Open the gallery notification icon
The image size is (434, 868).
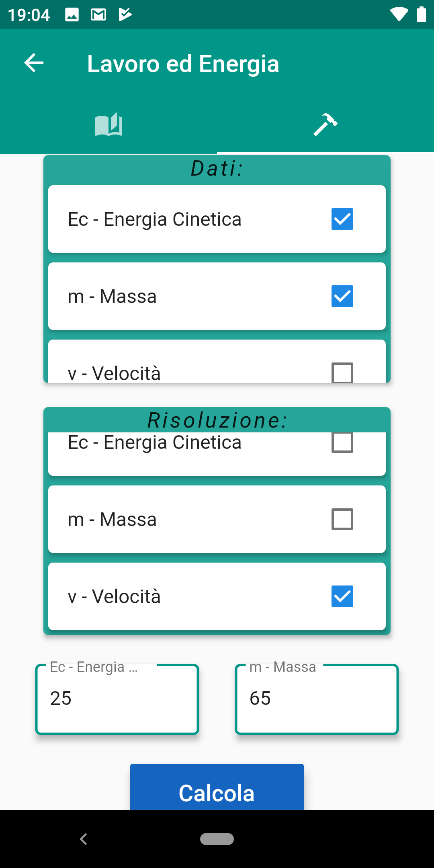point(72,15)
